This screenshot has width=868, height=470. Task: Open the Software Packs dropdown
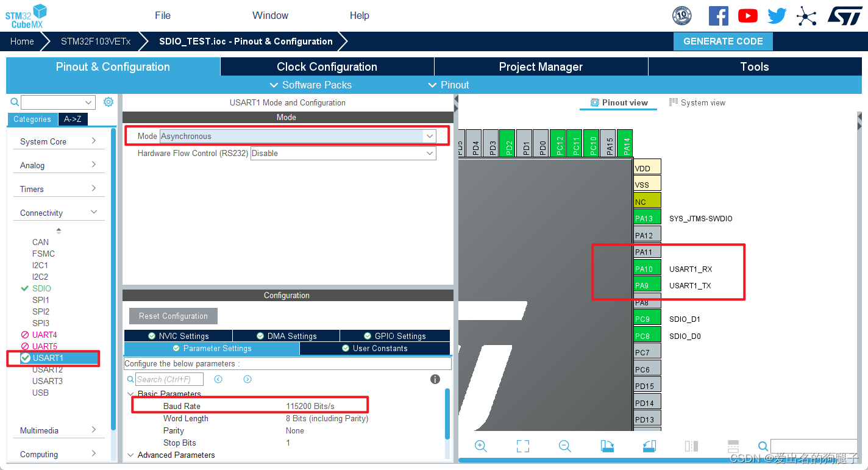click(310, 85)
